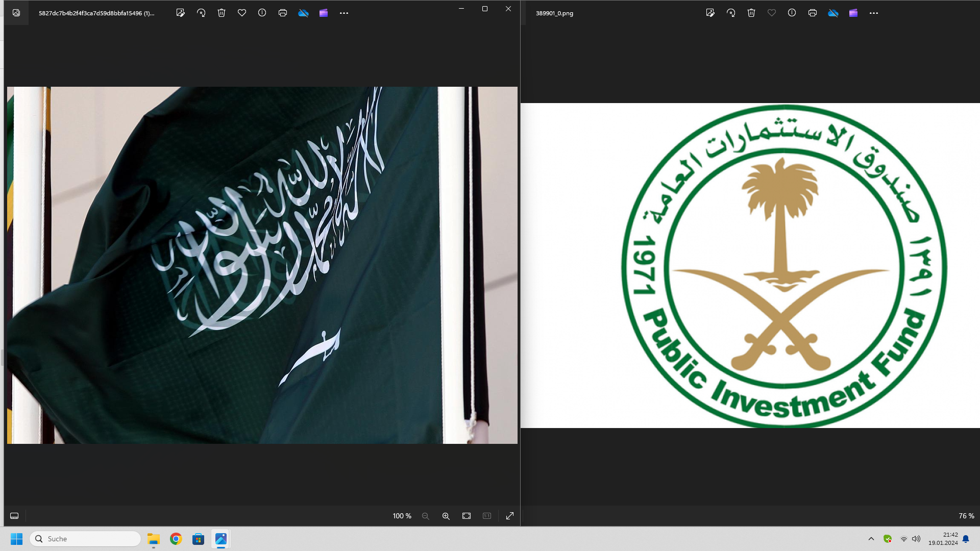Screen dimensions: 980x551
Task: Open the Photos app home icon in left window
Action: click(16, 13)
